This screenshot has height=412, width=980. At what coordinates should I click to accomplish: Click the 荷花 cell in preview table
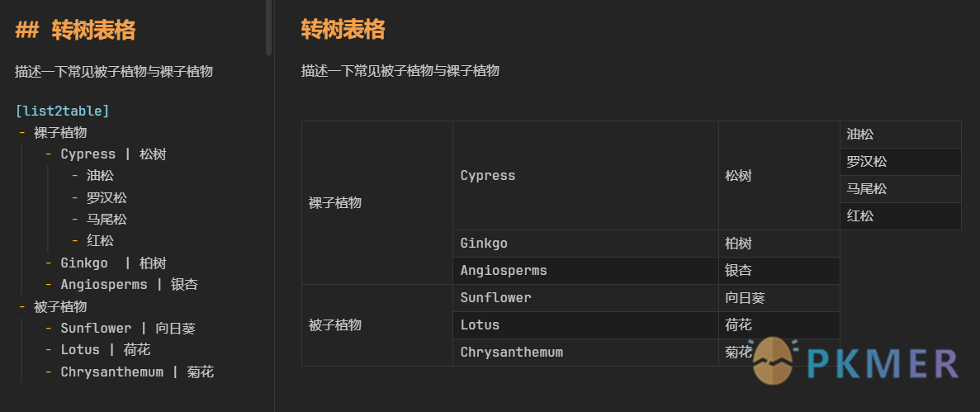pos(779,325)
